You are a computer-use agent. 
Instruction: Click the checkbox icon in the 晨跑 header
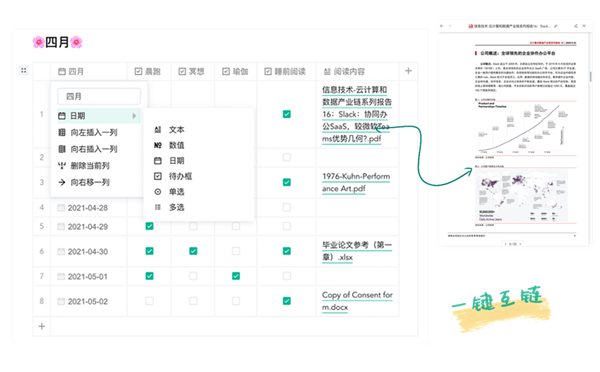click(139, 72)
